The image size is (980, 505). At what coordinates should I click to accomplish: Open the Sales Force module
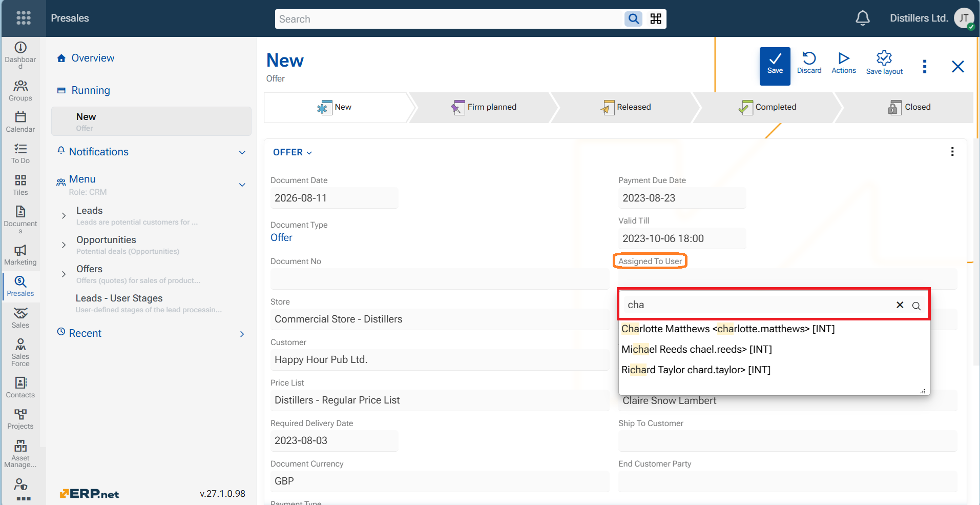[x=20, y=352]
